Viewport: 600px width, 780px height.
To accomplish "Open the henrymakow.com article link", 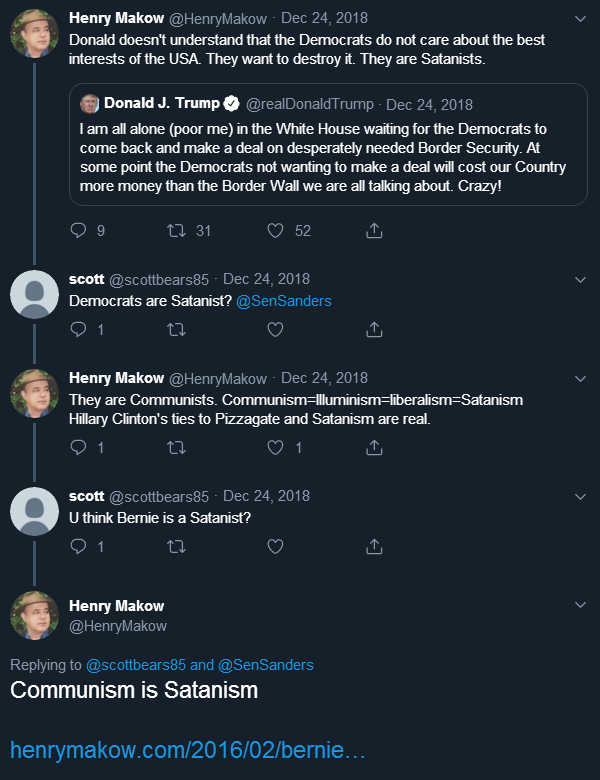I will 188,750.
